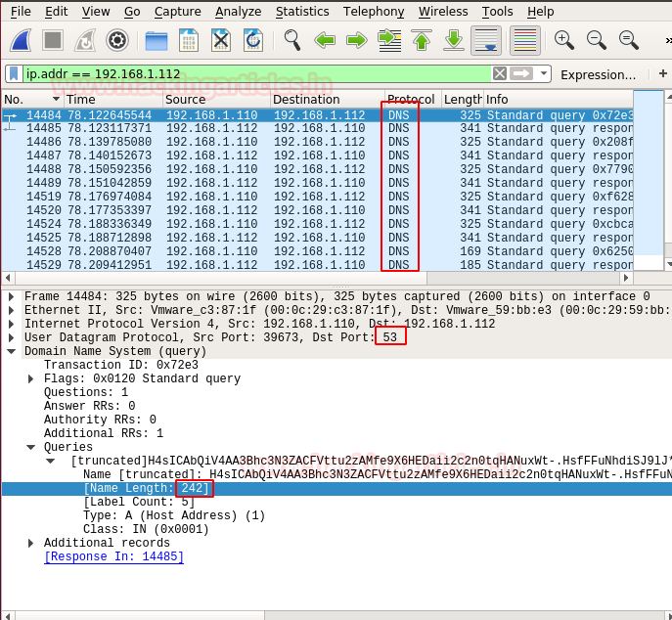Viewport: 672px width, 620px height.
Task: Follow the Response In: 14485 link
Action: pyautogui.click(x=113, y=556)
